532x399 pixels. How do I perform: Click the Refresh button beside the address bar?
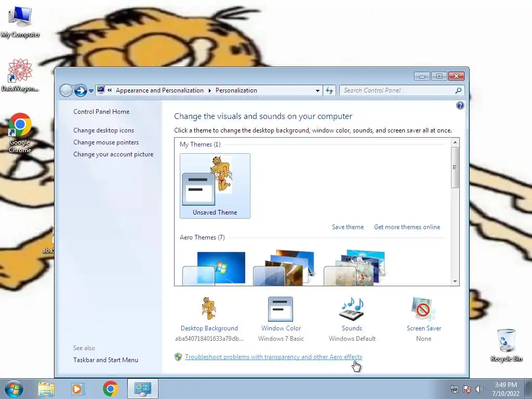click(x=329, y=90)
